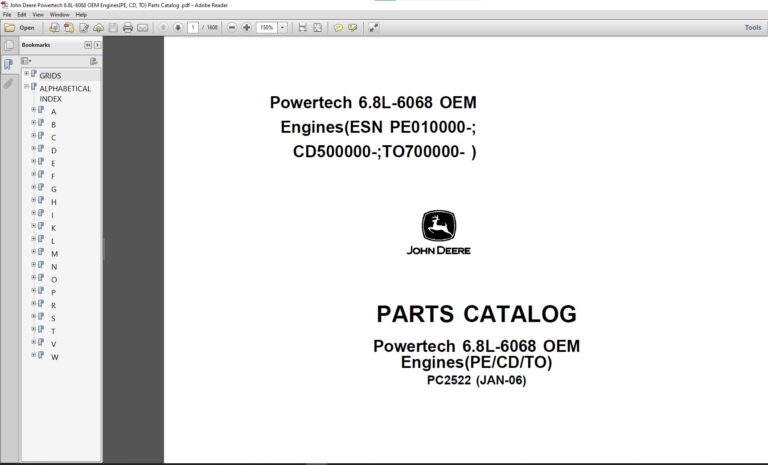Click the fit one full page icon
Image resolution: width=768 pixels, height=465 pixels.
[317, 28]
